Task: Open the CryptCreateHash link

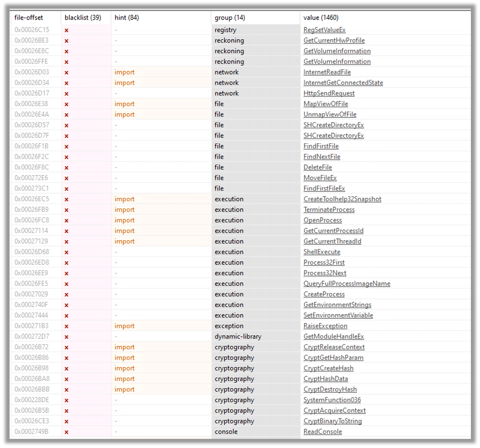Action: 328,368
